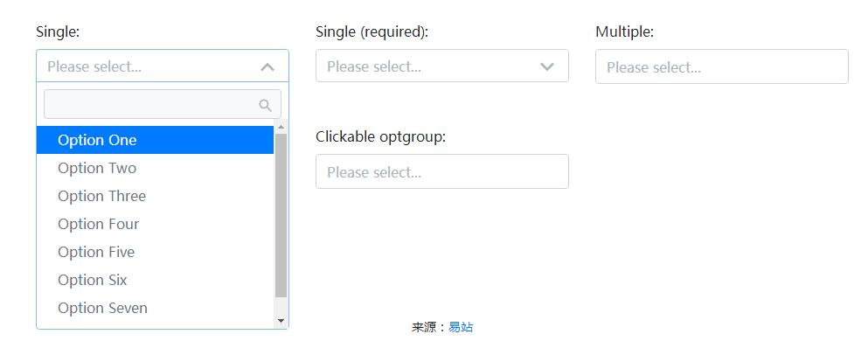Close the open Single select box
The height and width of the screenshot is (362, 868).
coord(149,66)
